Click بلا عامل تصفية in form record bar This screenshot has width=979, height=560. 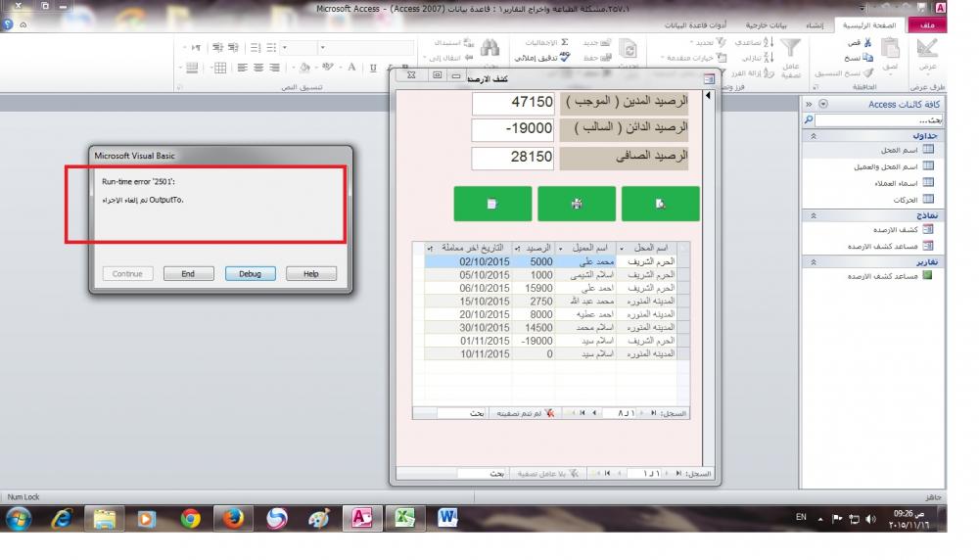point(546,474)
